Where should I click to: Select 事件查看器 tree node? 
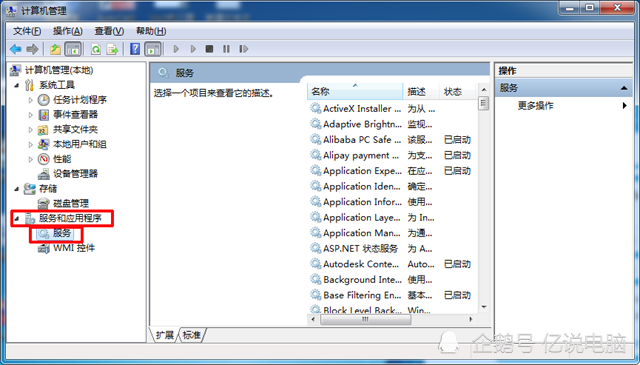76,114
